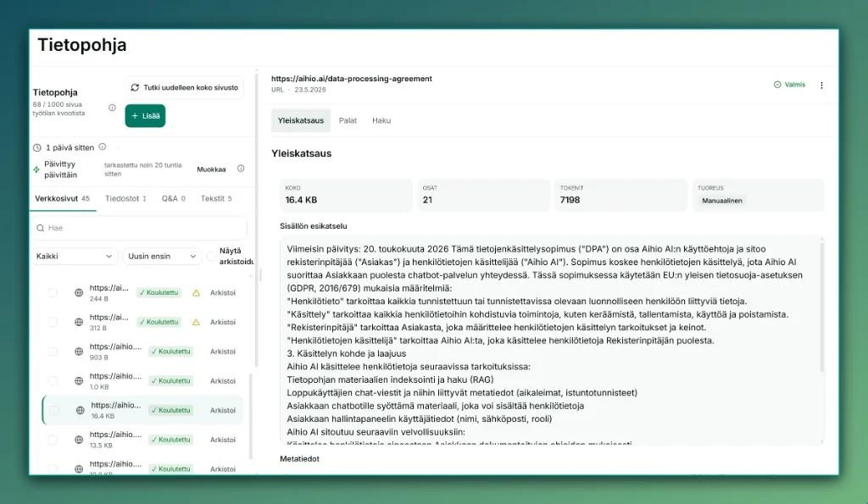Click the Osat value 21
The height and width of the screenshot is (504, 868).
427,200
